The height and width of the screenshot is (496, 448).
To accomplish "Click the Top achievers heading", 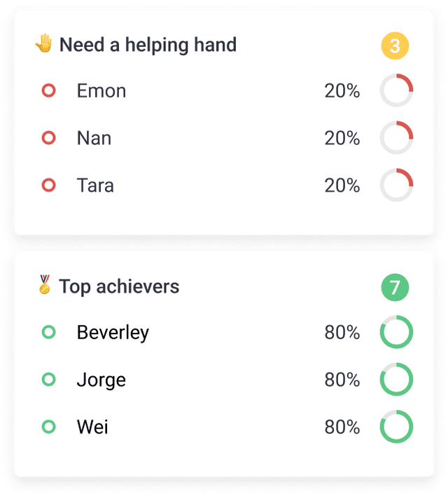I will point(119,287).
